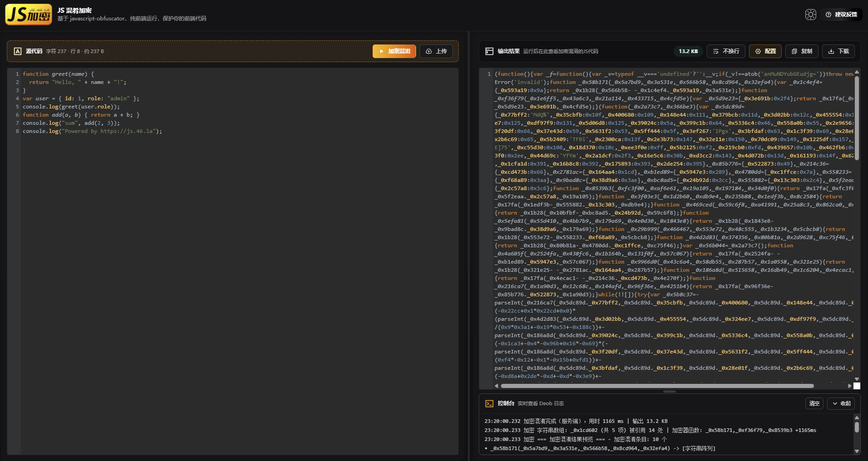Open the 上传 upload source file
Screen dimensions: 868x461
436,51
